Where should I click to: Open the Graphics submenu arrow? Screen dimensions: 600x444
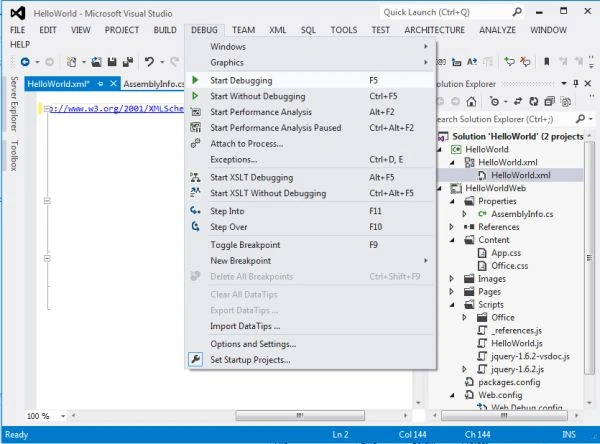click(x=426, y=62)
